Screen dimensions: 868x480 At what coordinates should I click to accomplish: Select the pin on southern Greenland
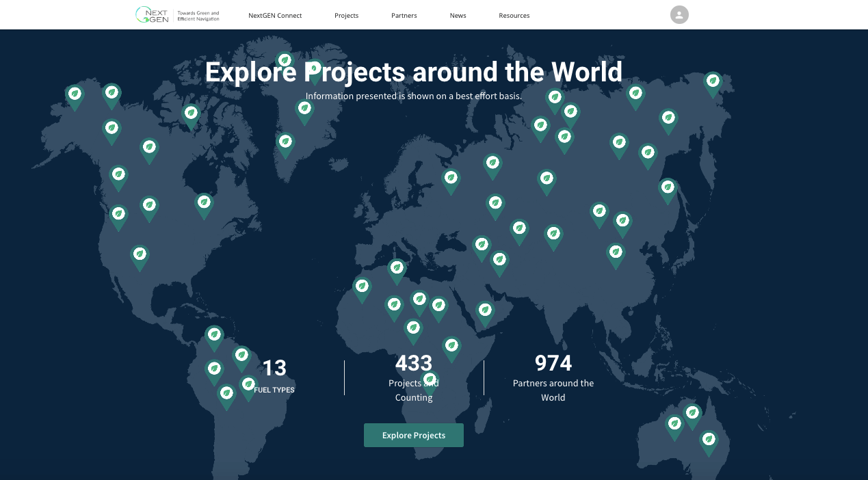point(285,144)
